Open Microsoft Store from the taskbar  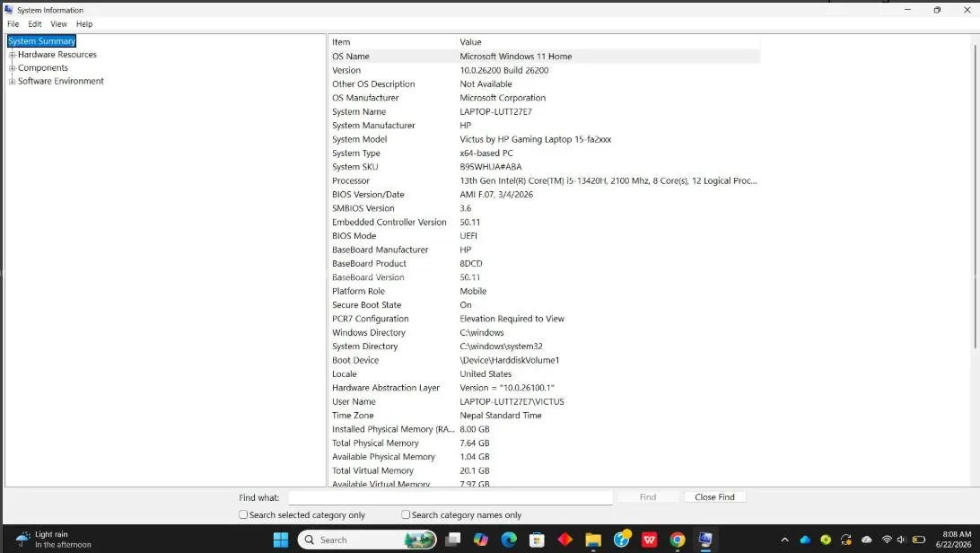(537, 540)
